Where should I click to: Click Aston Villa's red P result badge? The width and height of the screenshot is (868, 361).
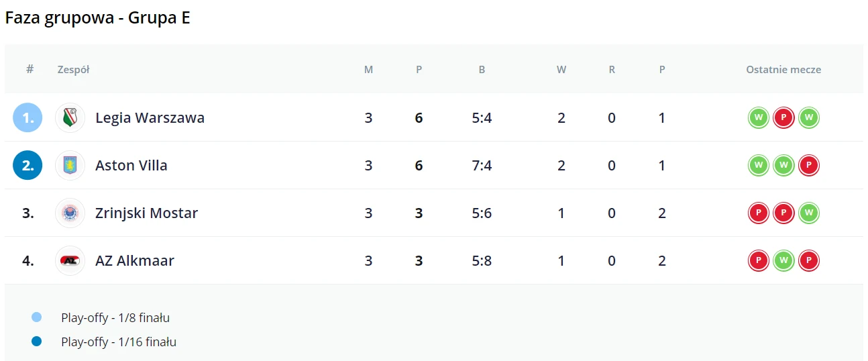pyautogui.click(x=809, y=166)
